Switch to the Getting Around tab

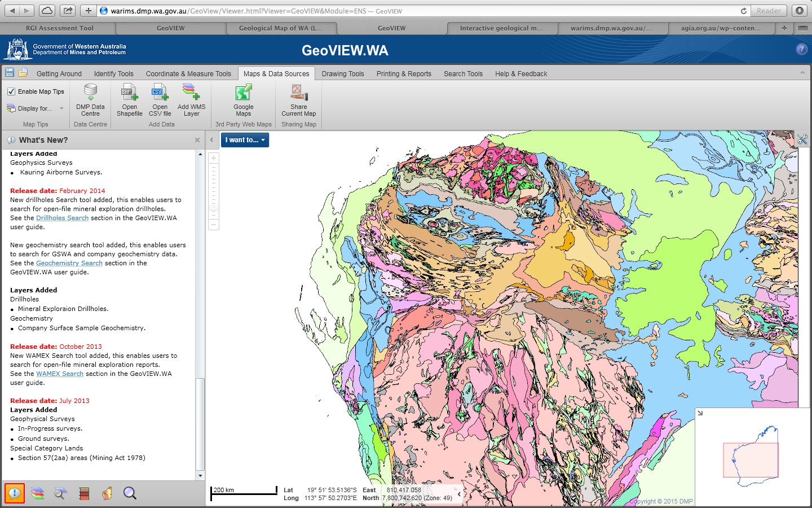point(59,74)
